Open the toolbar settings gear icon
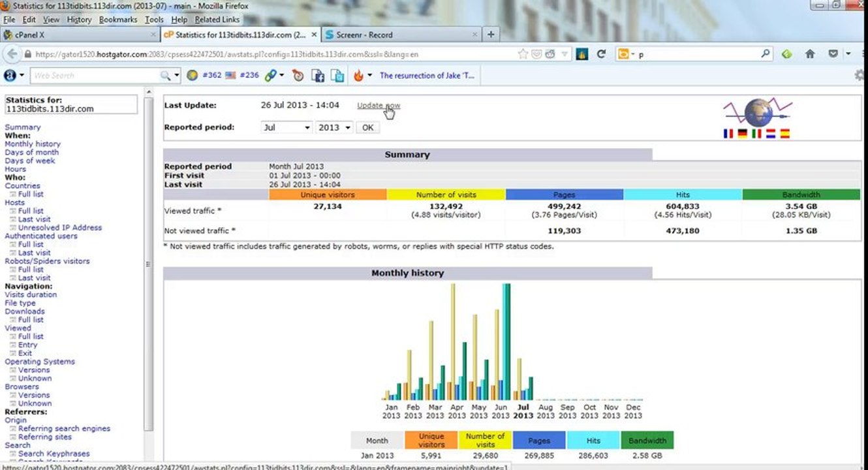 [x=860, y=75]
